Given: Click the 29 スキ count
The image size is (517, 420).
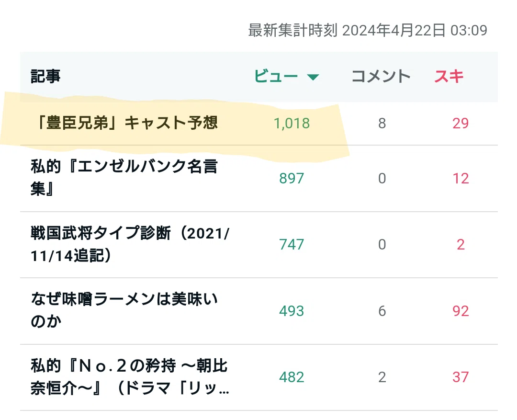Looking at the screenshot, I should 461,124.
